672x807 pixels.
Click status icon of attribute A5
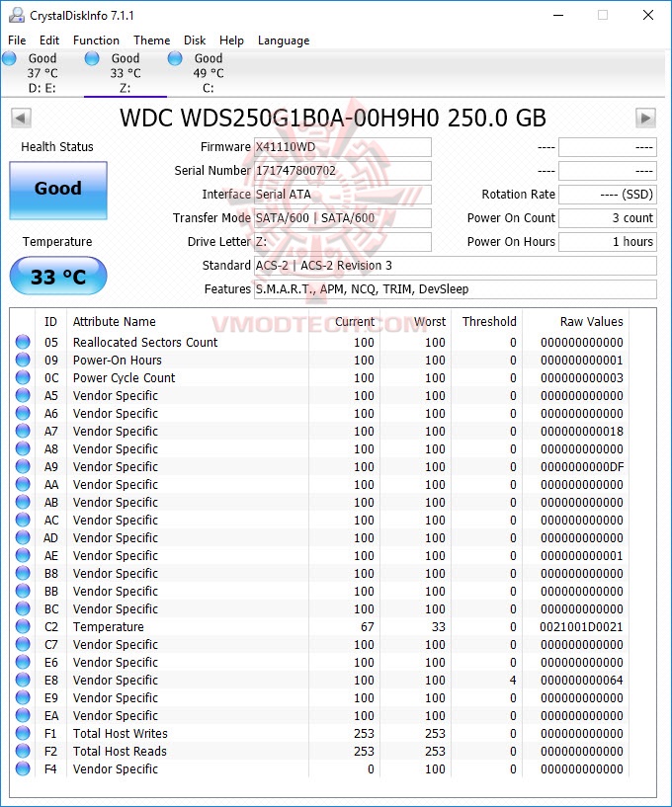point(23,395)
